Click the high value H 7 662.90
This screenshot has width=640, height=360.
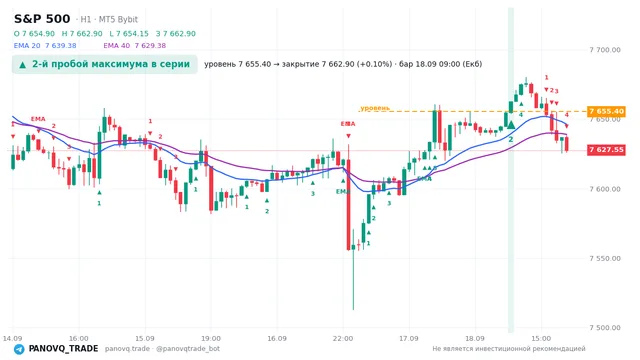(82, 33)
